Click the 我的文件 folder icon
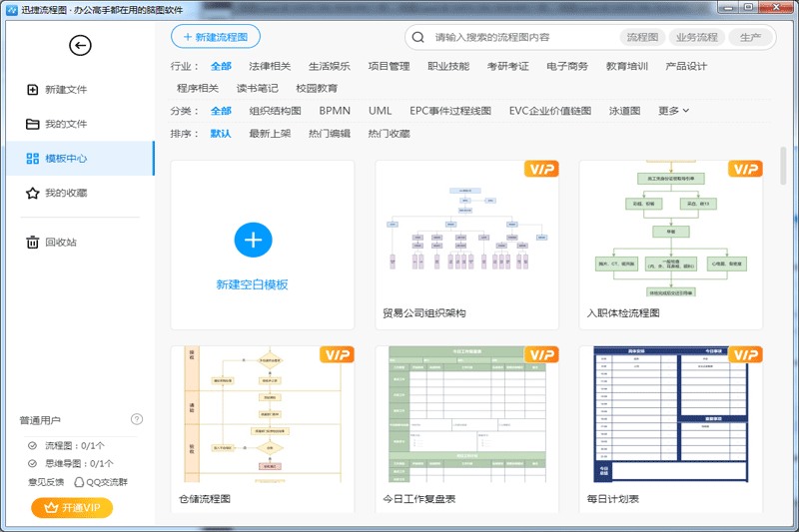The height and width of the screenshot is (532, 799). click(32, 124)
